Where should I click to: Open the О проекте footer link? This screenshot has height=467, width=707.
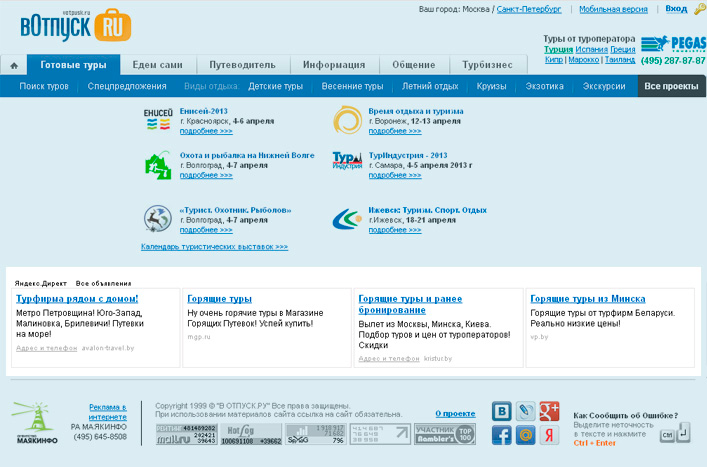455,414
